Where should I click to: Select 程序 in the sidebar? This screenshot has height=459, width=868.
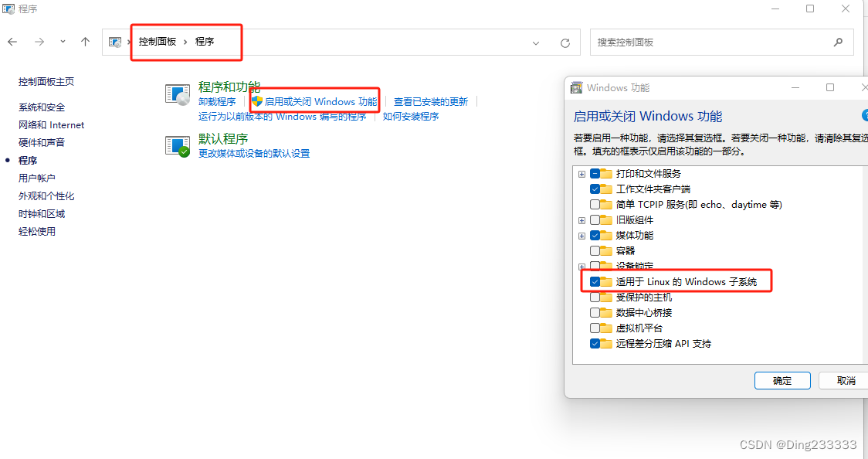[28, 160]
